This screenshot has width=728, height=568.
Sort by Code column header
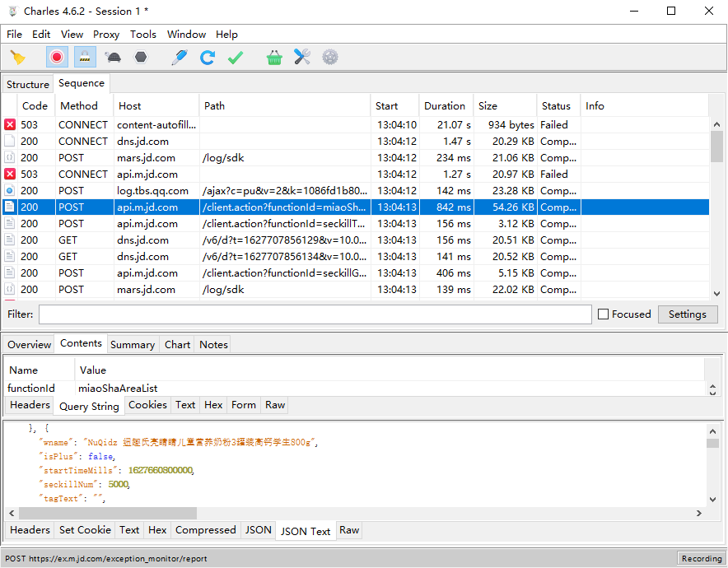pyautogui.click(x=35, y=106)
